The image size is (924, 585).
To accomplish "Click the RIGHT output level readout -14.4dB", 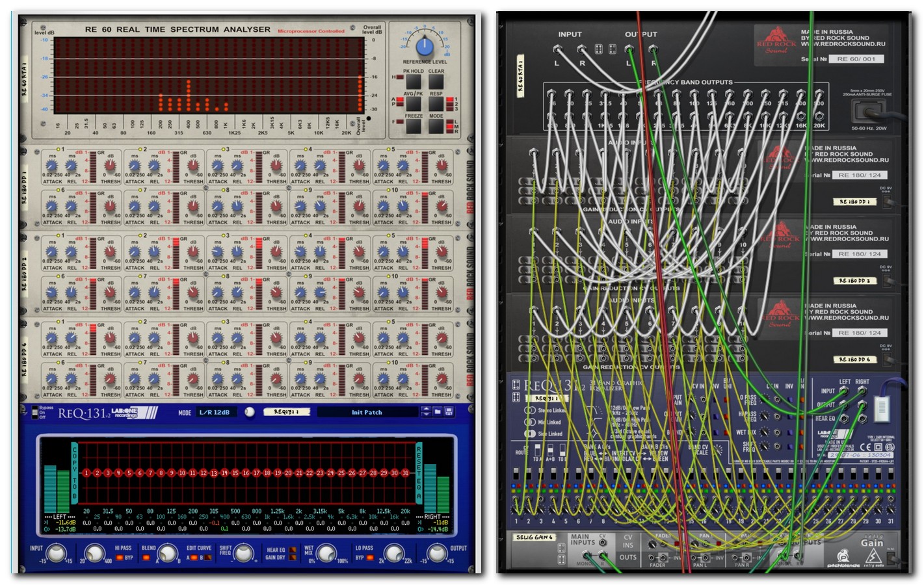I will click(x=436, y=529).
